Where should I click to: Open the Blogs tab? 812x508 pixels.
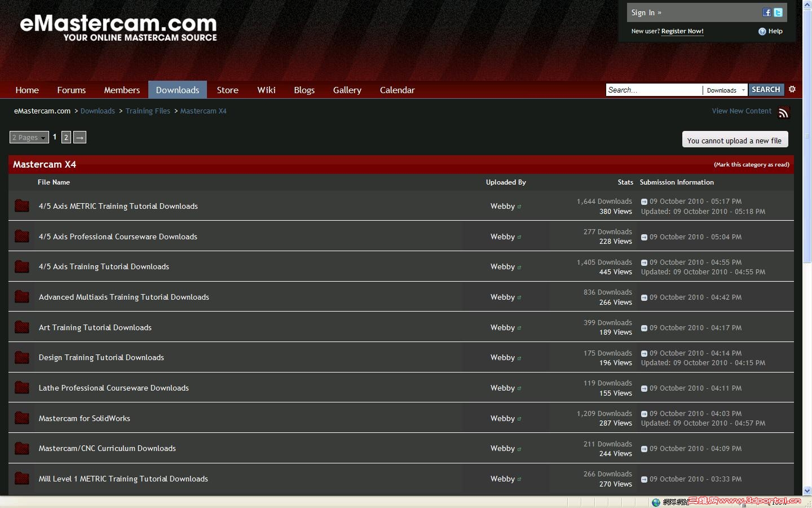point(304,90)
